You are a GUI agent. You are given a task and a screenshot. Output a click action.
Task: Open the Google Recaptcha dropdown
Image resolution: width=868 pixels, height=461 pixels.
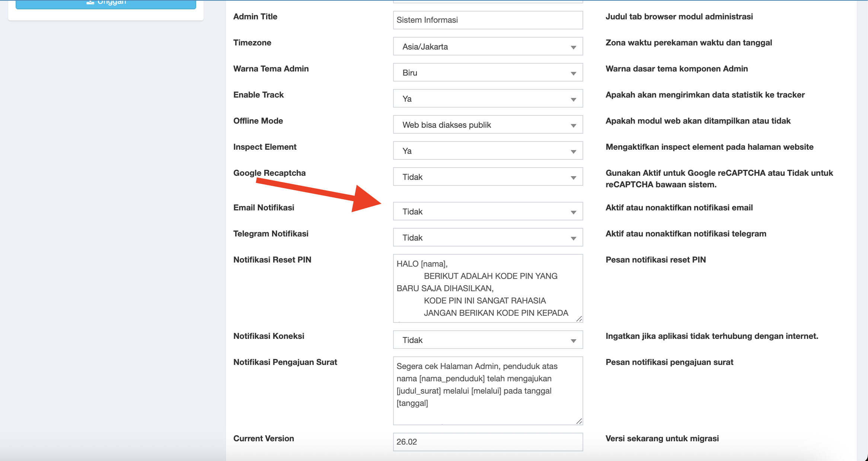coord(488,177)
